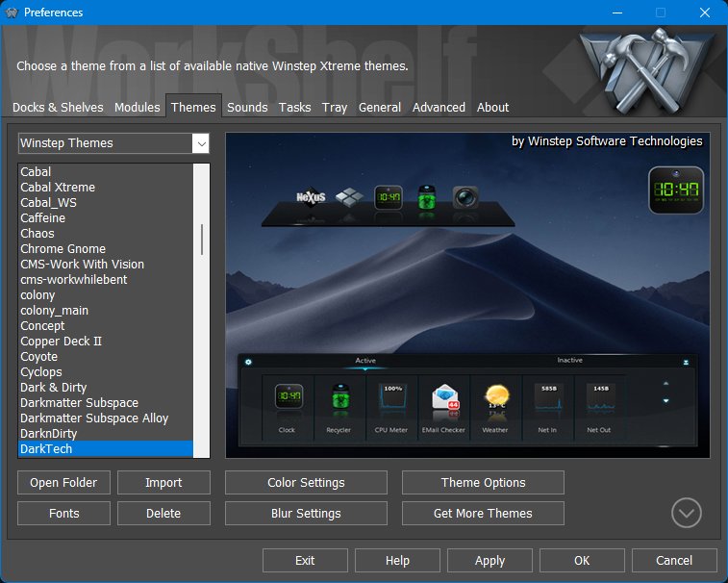Open the Tasks tab
Image resolution: width=728 pixels, height=583 pixels.
[294, 108]
